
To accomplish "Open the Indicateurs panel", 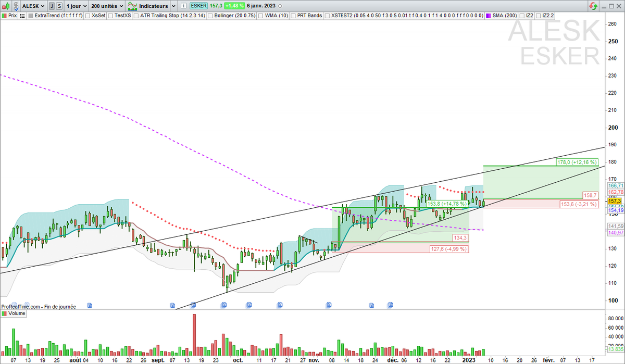I will (x=148, y=6).
